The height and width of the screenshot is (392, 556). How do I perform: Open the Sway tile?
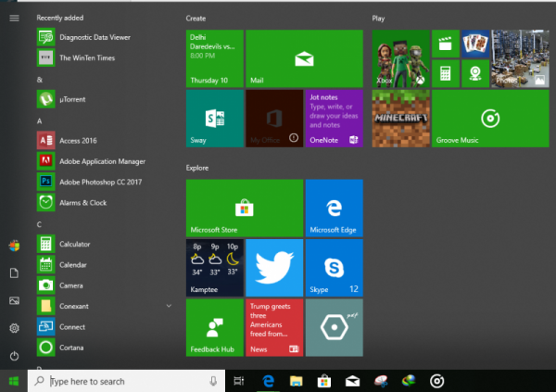coord(214,119)
